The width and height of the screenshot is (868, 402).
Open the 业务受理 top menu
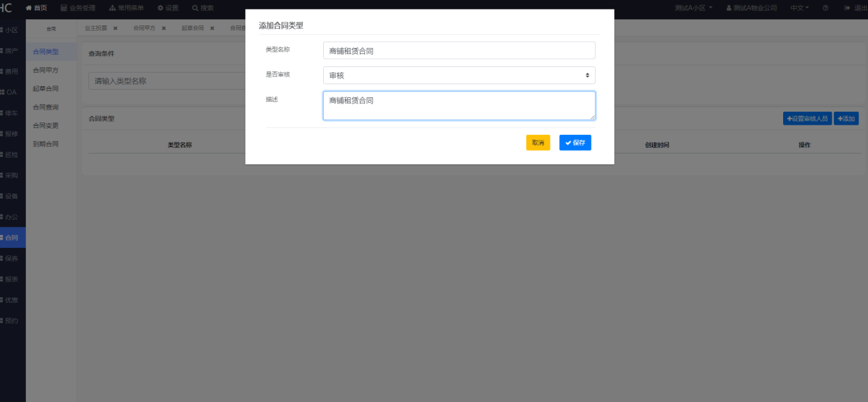[x=78, y=8]
